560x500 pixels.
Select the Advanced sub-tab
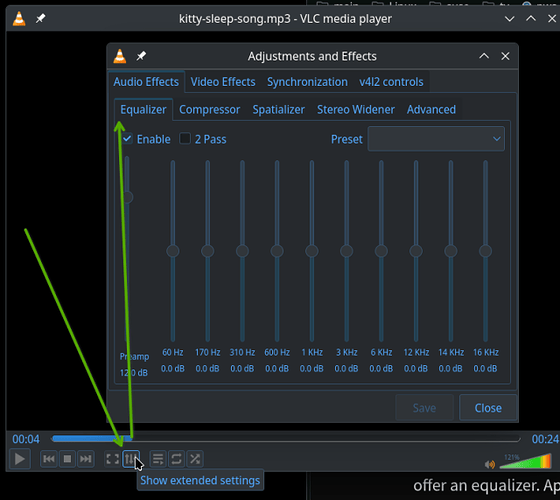pos(431,110)
